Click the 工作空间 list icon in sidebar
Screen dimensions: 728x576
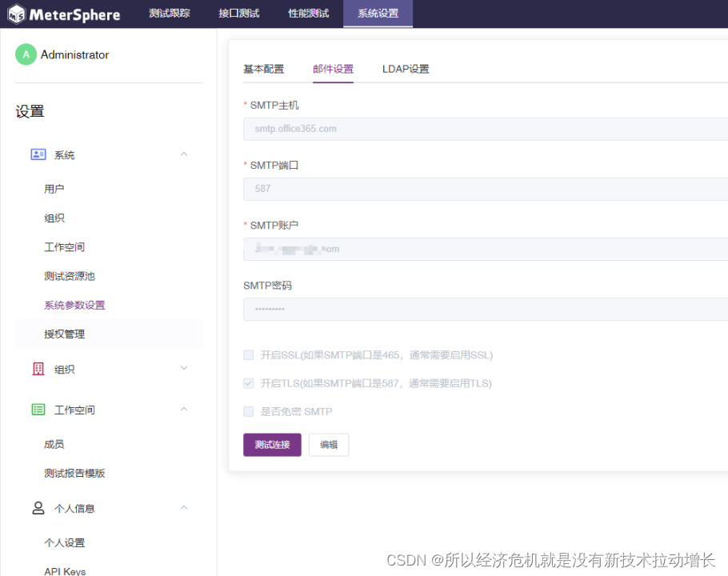click(x=38, y=410)
